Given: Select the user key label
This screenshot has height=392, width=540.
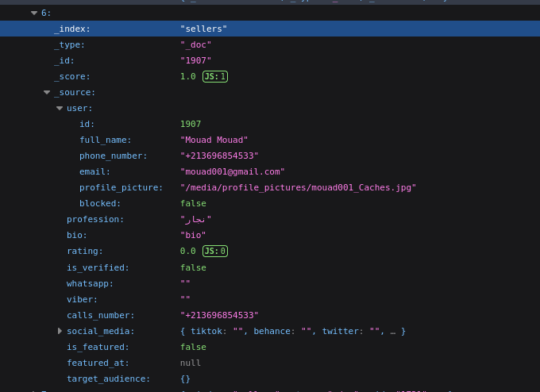Looking at the screenshot, I should 79,108.
